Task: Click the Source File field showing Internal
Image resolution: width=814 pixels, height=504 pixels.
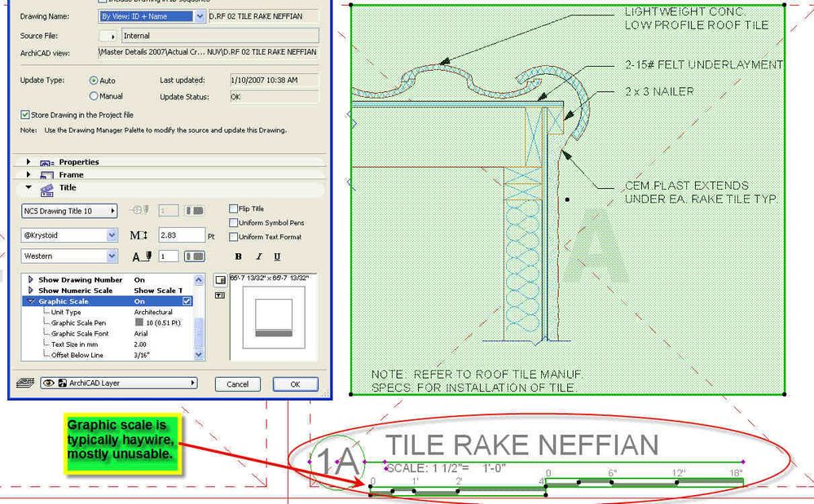Action: tap(220, 36)
